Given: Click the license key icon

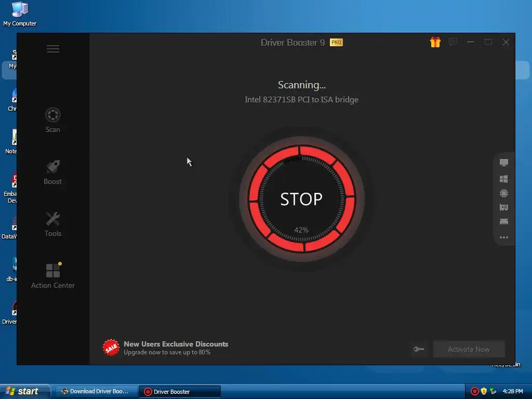Looking at the screenshot, I should tap(419, 349).
